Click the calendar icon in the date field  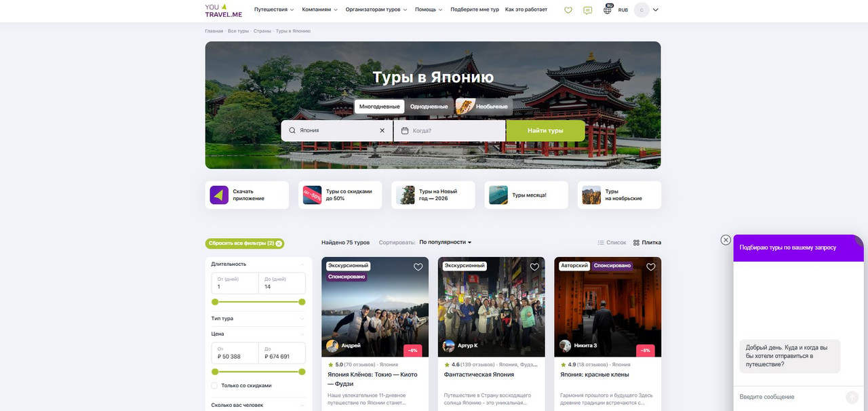(x=404, y=130)
